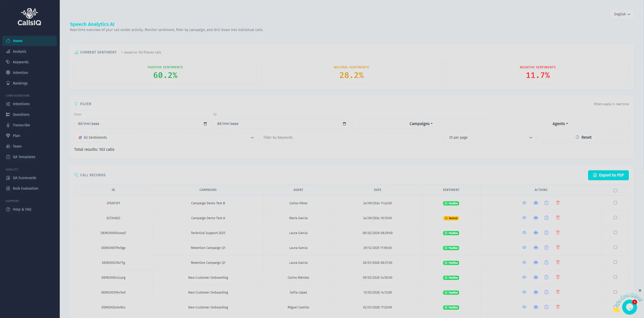This screenshot has height=318, width=644.
Task: Click the Sentiment column header
Action: pyautogui.click(x=451, y=190)
